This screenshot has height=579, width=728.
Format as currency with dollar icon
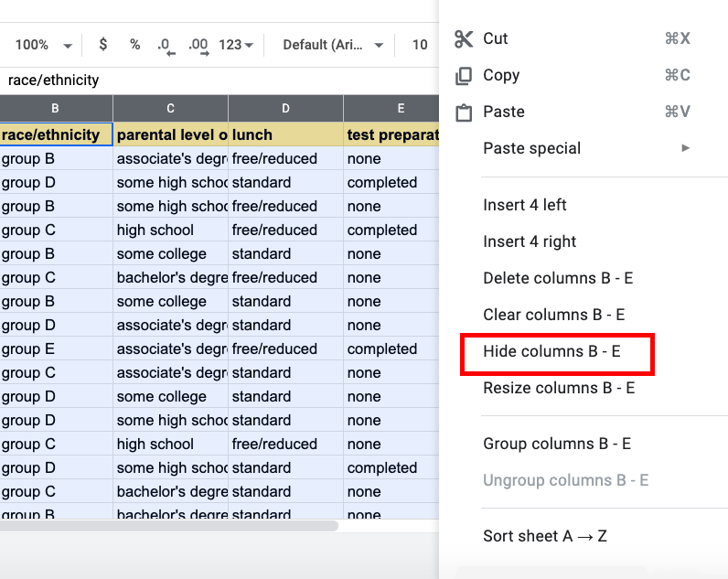103,45
